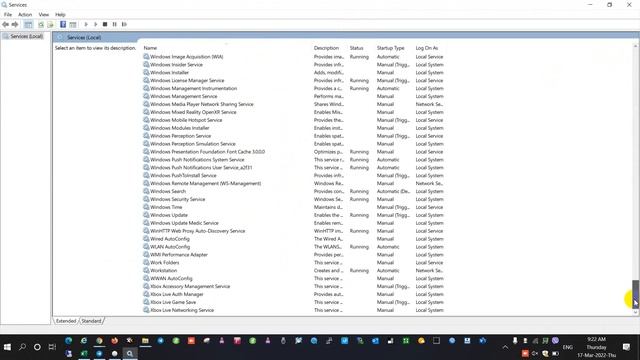Sort by the Log On As column header
Screen dimensions: 640x360
(427, 48)
